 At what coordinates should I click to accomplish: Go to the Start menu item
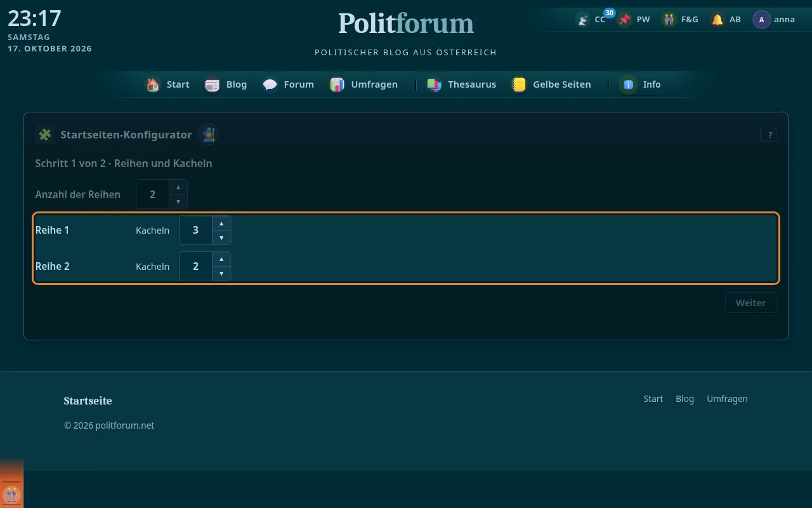coord(168,84)
